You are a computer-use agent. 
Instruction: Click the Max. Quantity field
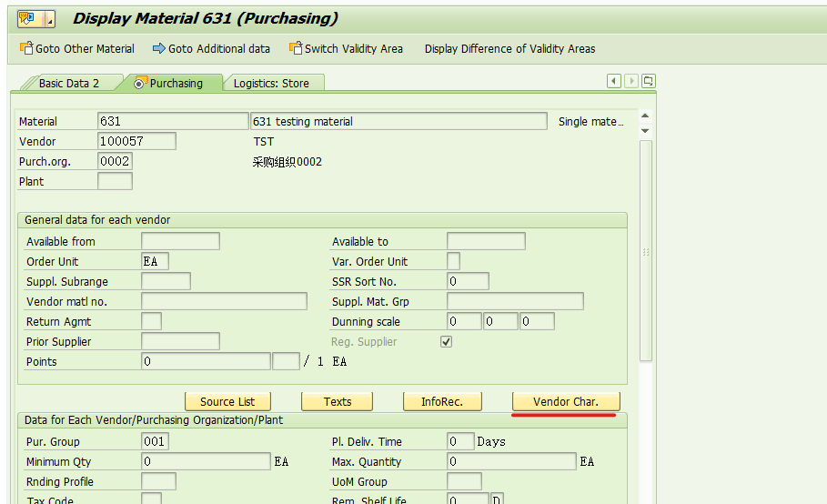511,462
